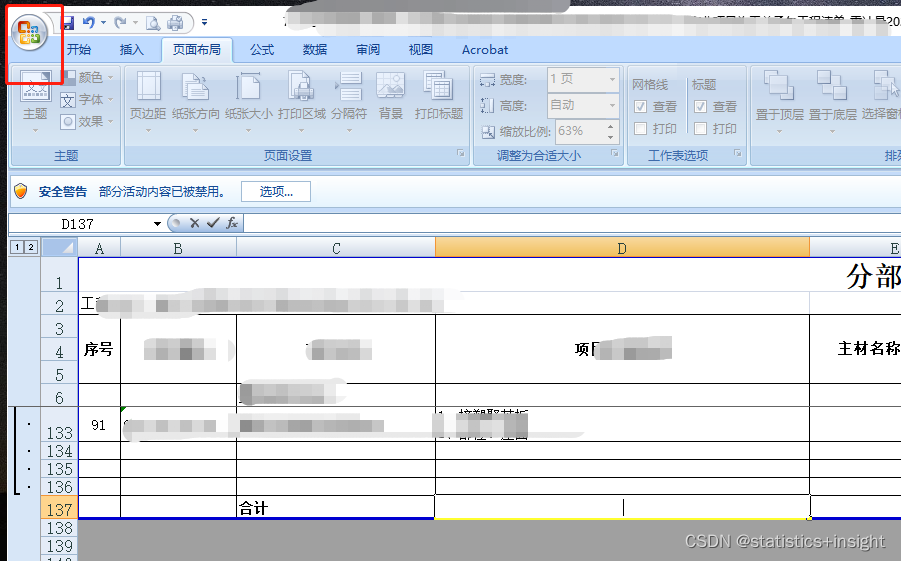Screen dimensions: 901x561
Task: Select row 137 header
Action: (x=60, y=509)
